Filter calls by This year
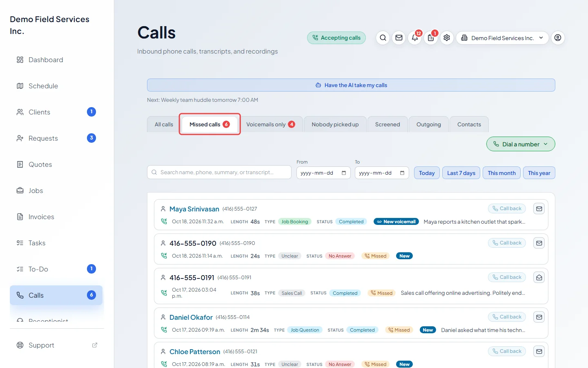This screenshot has width=588, height=368. tap(539, 173)
